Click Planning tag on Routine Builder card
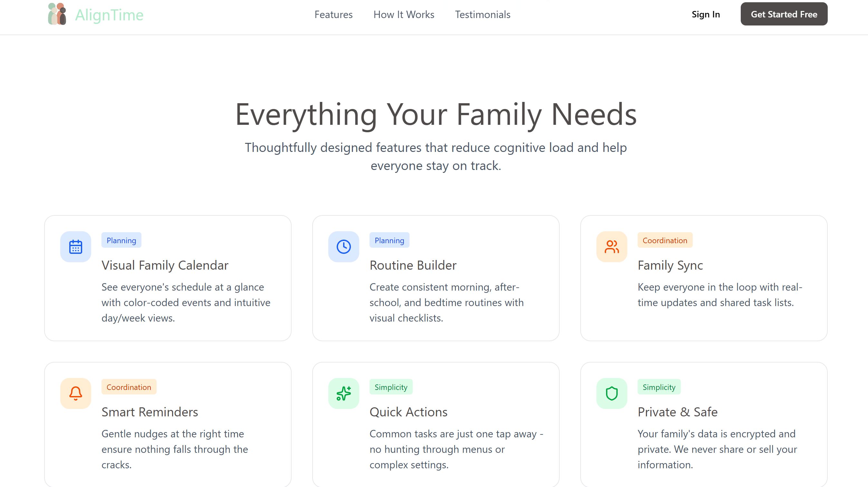868x487 pixels. (x=389, y=240)
